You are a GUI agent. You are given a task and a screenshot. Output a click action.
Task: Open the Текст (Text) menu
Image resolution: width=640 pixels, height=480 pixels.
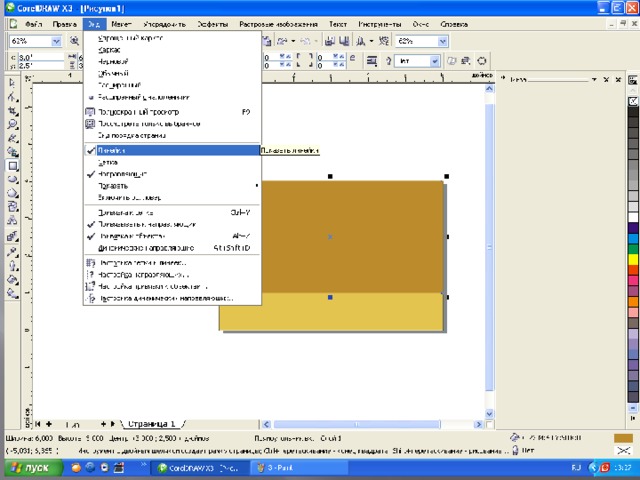point(338,22)
